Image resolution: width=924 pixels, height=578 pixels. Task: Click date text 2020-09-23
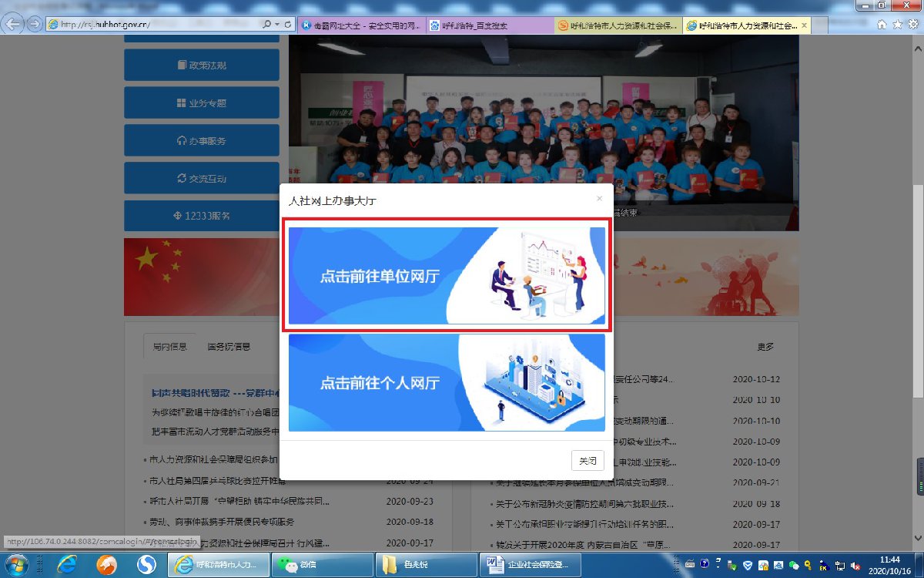(x=410, y=502)
